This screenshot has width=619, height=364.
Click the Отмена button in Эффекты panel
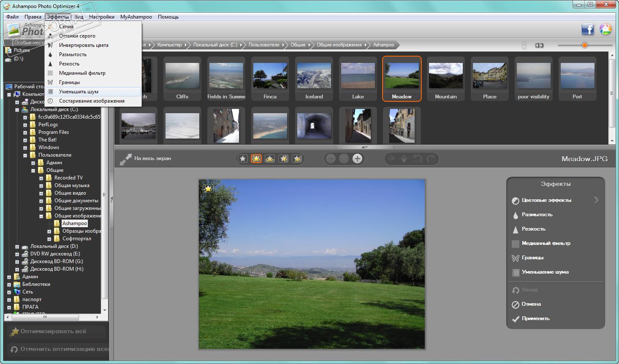[527, 304]
